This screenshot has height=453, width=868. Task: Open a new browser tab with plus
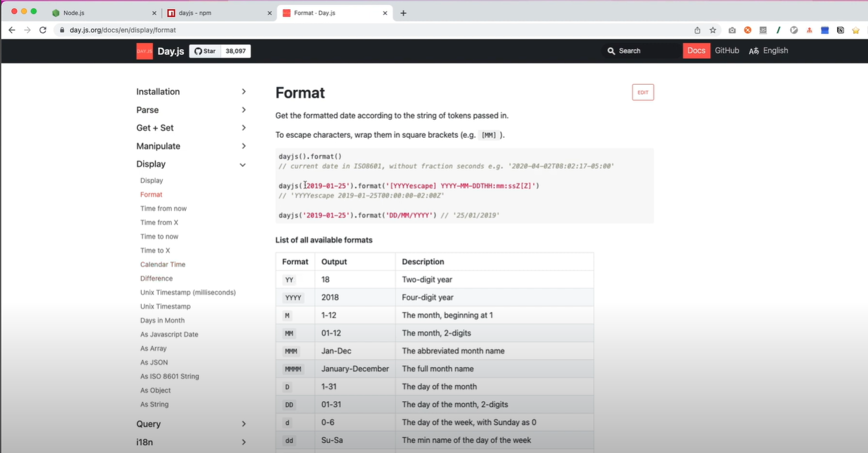403,13
